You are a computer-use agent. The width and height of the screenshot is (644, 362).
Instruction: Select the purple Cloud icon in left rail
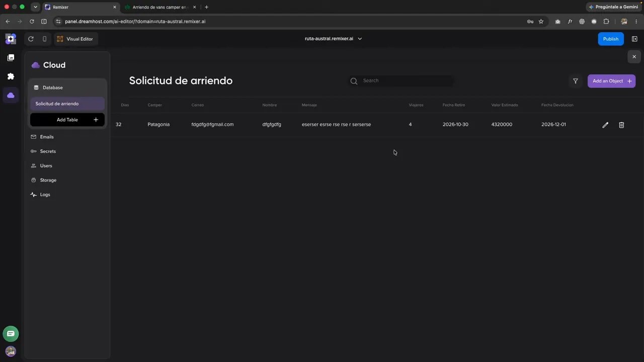pos(11,95)
